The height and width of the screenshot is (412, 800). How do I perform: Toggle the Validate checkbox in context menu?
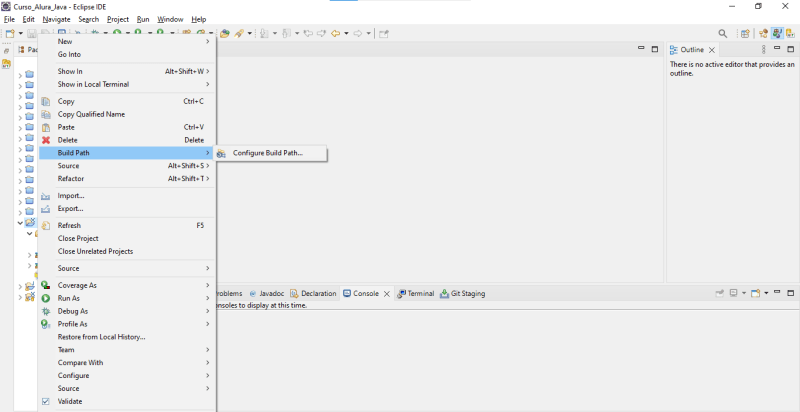[x=46, y=401]
